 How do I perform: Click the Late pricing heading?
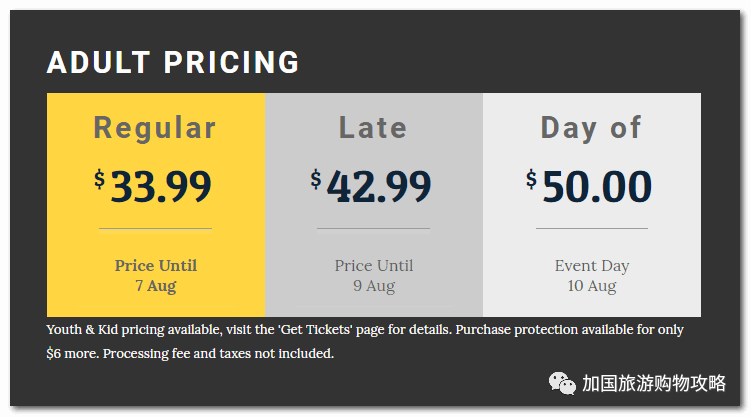tap(373, 128)
